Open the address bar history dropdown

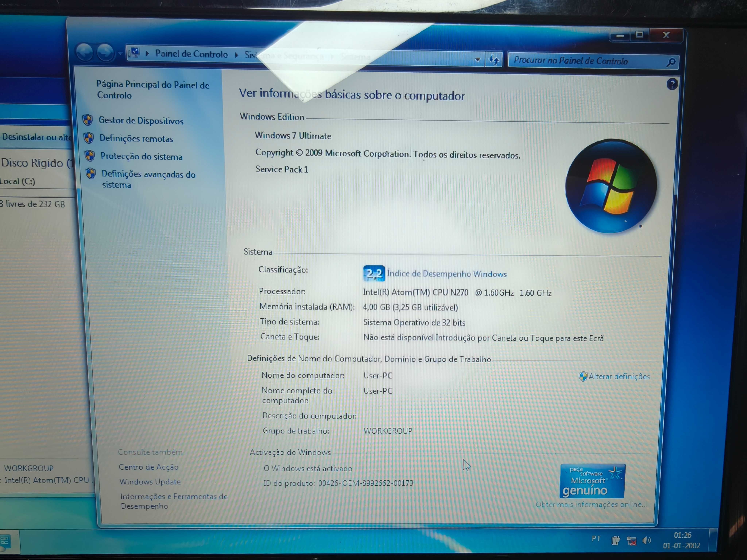(x=477, y=60)
